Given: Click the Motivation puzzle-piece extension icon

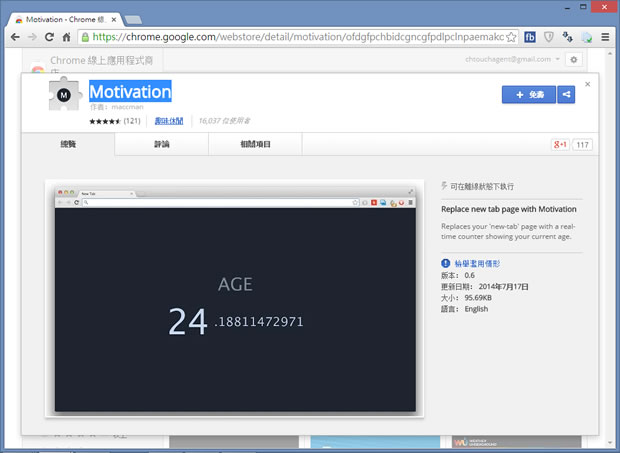Looking at the screenshot, I should [64, 94].
